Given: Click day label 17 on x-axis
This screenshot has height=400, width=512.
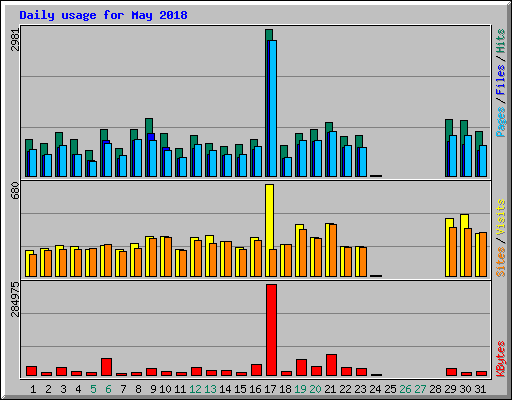Looking at the screenshot, I should tap(270, 389).
